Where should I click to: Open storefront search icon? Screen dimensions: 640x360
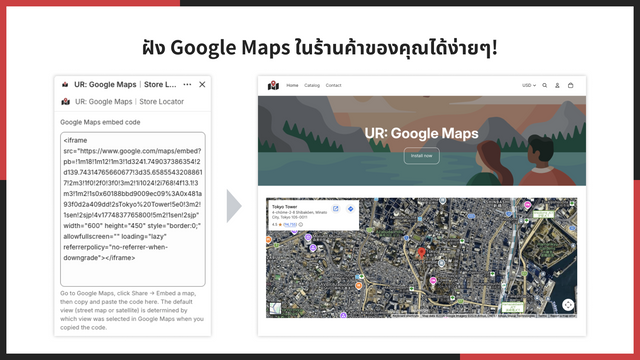(544, 85)
